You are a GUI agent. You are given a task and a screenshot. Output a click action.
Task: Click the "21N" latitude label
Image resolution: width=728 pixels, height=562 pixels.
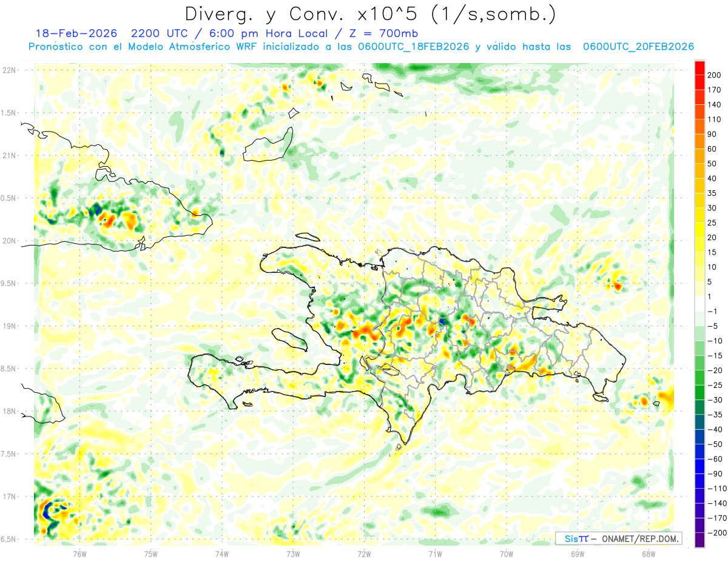(x=10, y=155)
